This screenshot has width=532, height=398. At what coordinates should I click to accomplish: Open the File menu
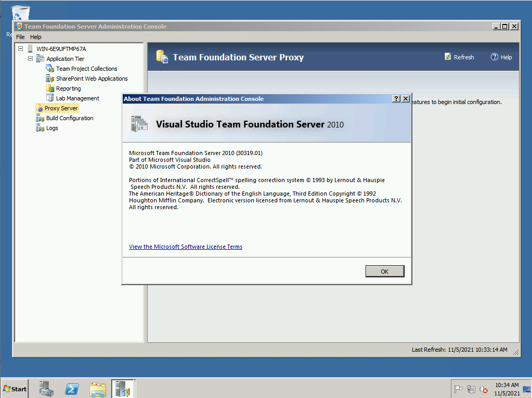tap(20, 37)
